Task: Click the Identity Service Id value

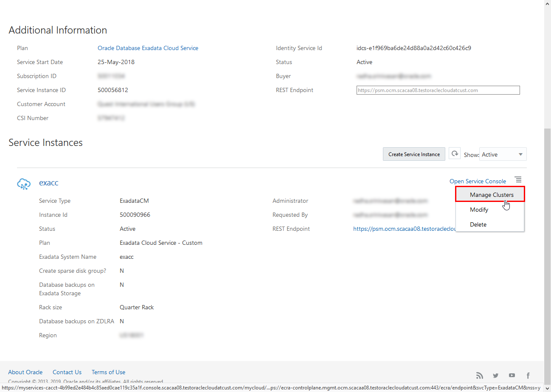Action: pos(414,48)
